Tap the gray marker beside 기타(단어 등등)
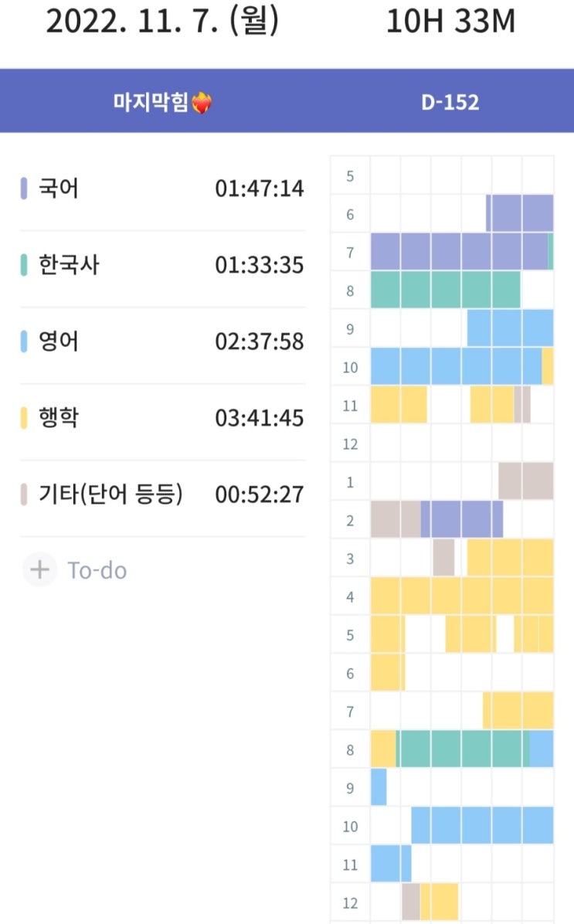This screenshot has width=574, height=924. tap(24, 494)
